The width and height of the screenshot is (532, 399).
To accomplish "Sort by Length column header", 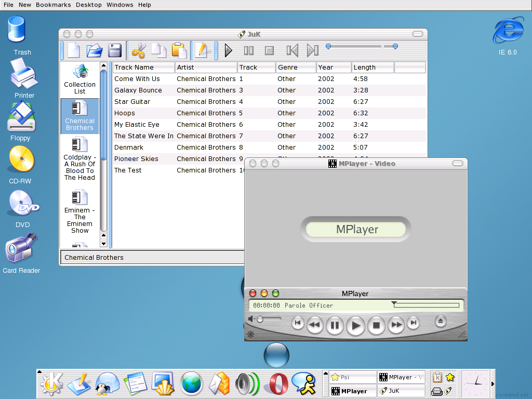I will pos(373,68).
